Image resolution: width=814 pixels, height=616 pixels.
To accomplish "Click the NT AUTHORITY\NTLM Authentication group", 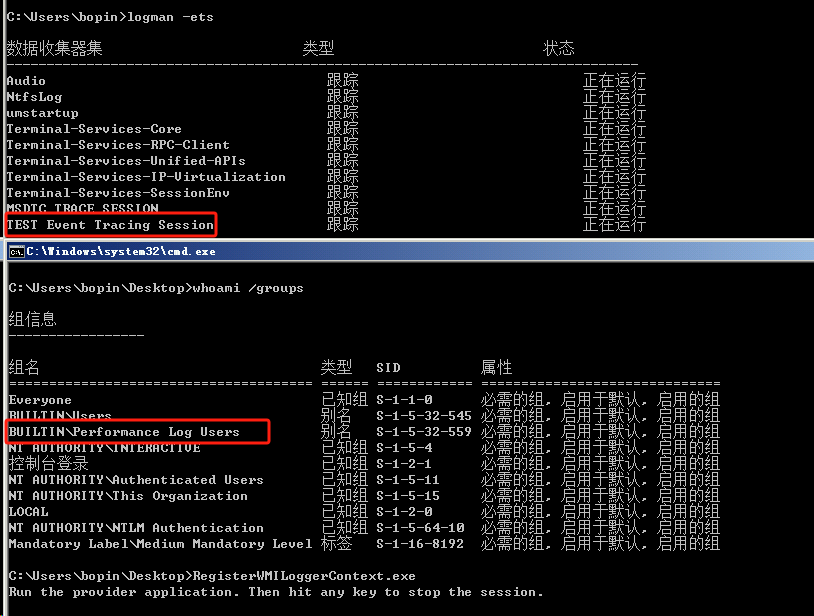I will pyautogui.click(x=136, y=528).
